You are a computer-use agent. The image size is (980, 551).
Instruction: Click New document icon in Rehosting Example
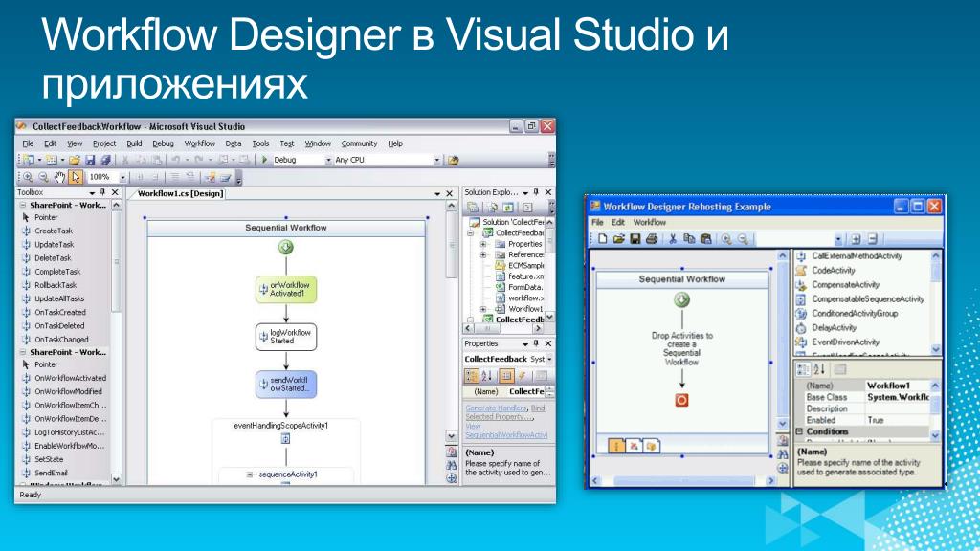603,238
